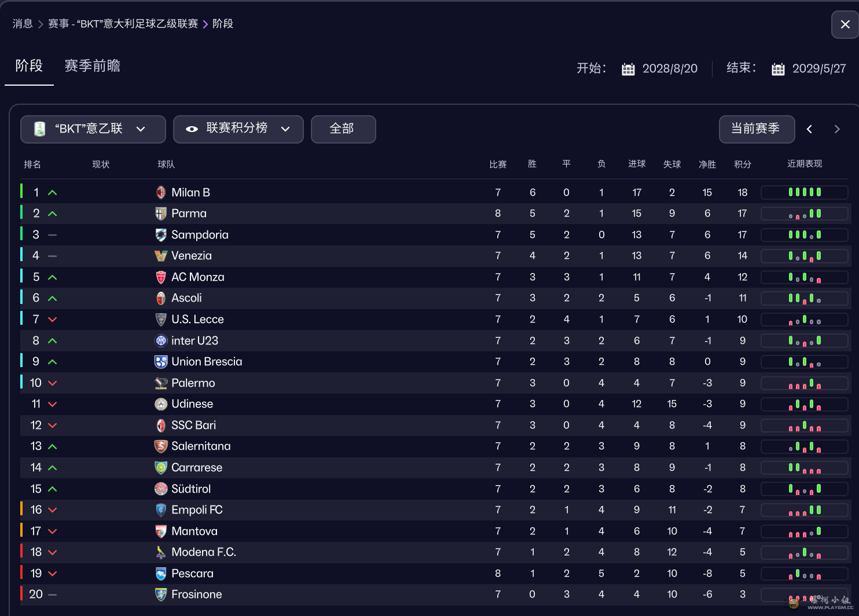
Task: Expand the "BKT"意乙联 competition dropdown
Action: click(x=93, y=129)
